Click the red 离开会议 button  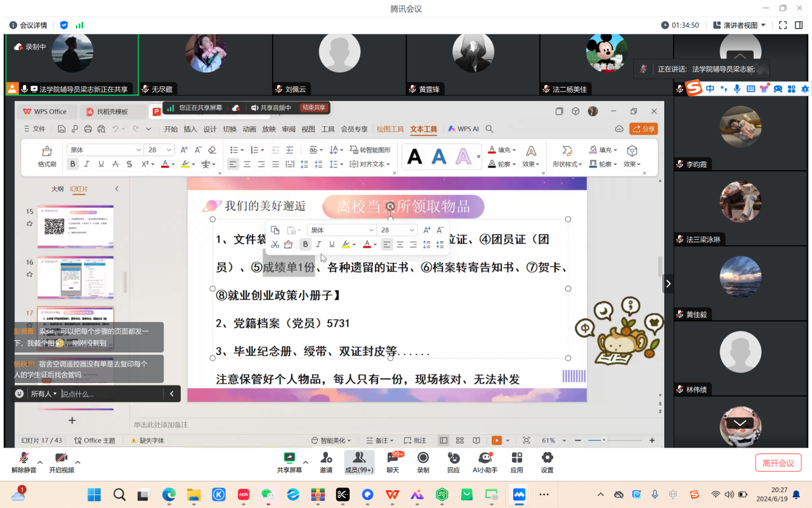(778, 463)
